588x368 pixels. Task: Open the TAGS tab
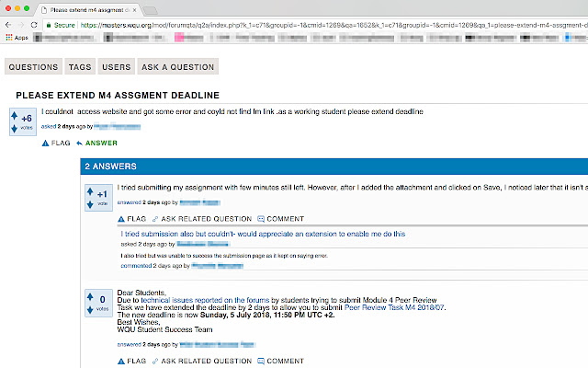pos(80,67)
